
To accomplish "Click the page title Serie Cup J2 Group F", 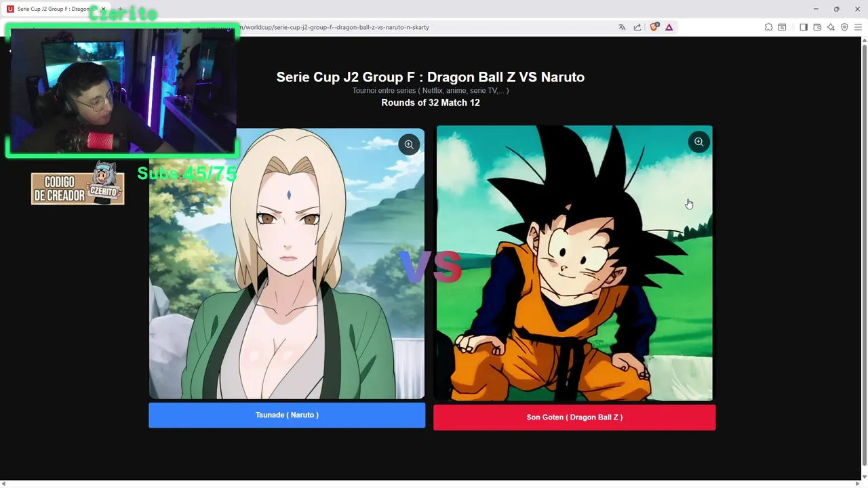I will 430,77.
